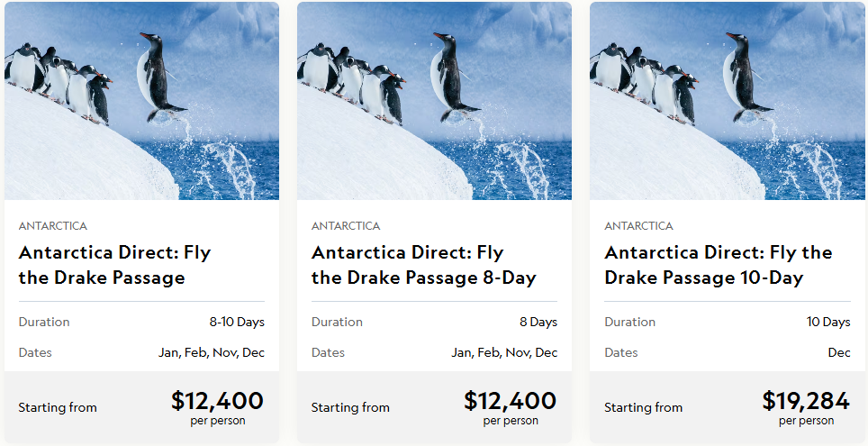Viewport: 868px width, 446px height.
Task: Click the first card's 'Antarctica Direct: Fly the Drake Passage' title
Action: coord(114,265)
